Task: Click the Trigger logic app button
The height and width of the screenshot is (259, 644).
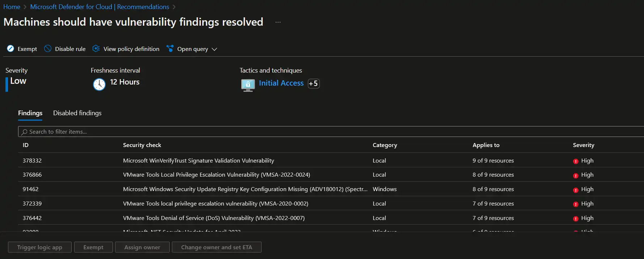Action: click(x=40, y=247)
